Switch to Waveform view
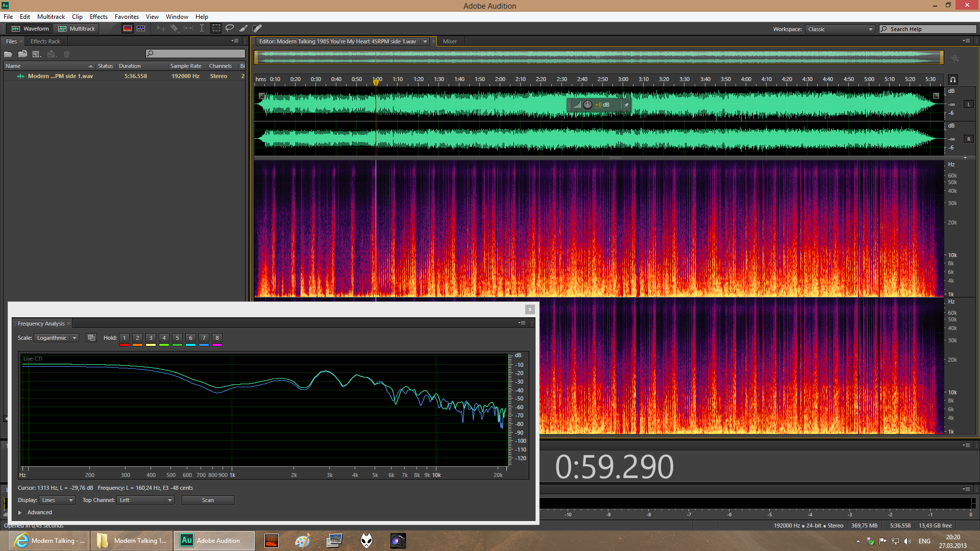 coord(31,29)
